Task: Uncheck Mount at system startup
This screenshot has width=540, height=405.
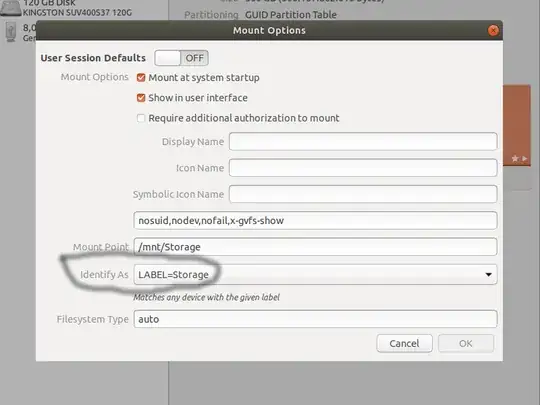Action: pos(141,77)
